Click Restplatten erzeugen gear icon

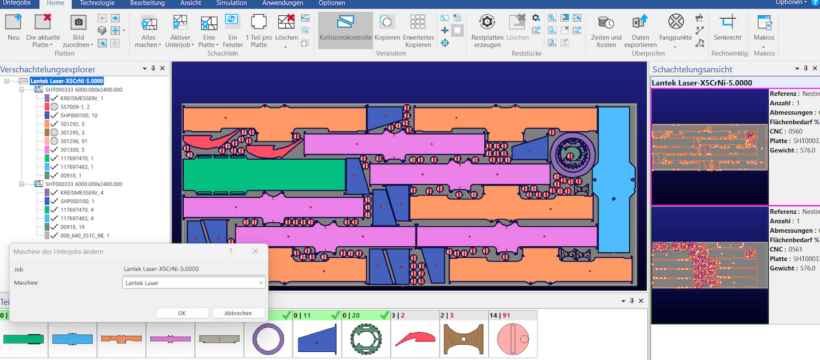(x=487, y=22)
